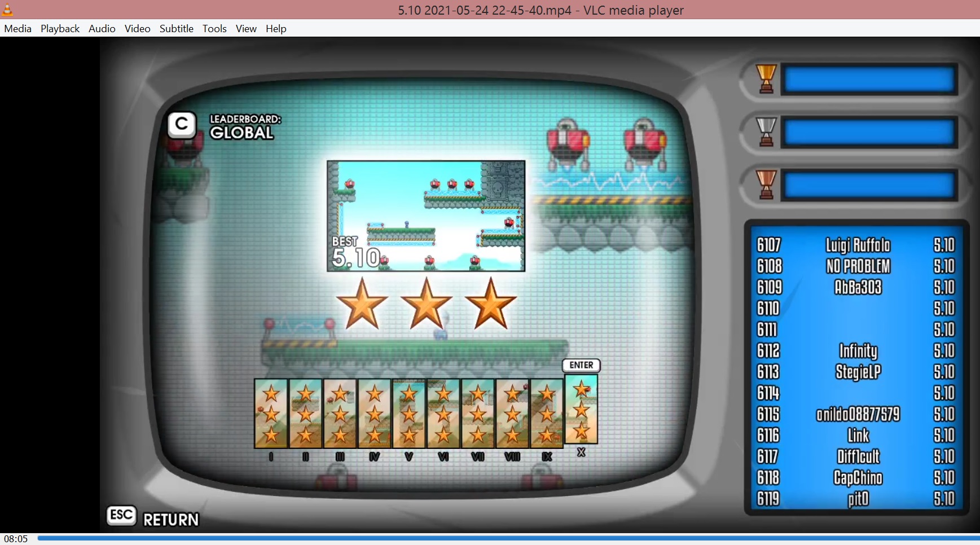The image size is (980, 545).
Task: Click leaderboard entry CapChino
Action: tap(858, 478)
